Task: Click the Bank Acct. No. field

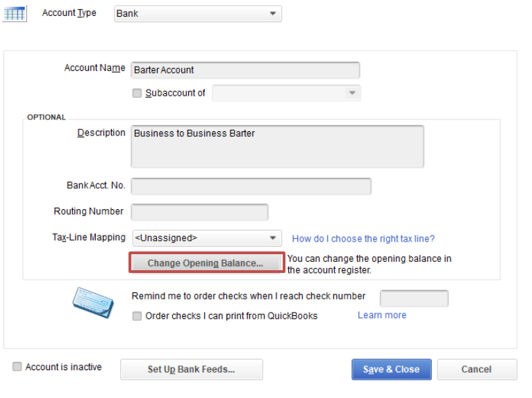Action: coord(251,186)
